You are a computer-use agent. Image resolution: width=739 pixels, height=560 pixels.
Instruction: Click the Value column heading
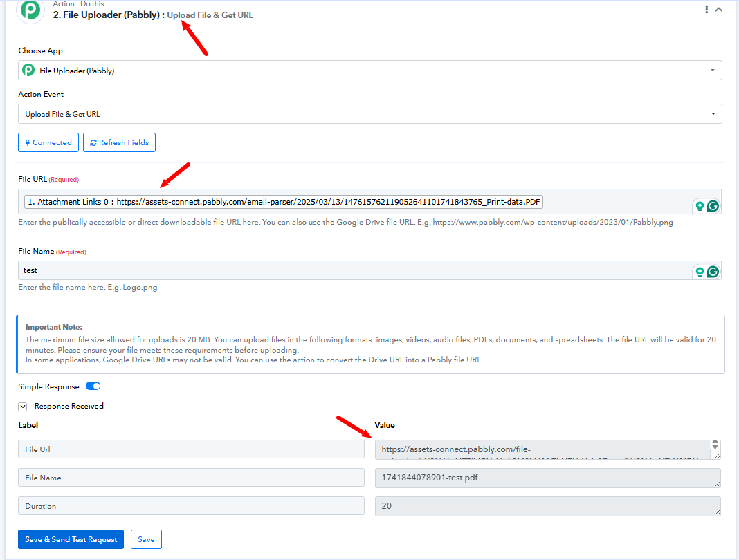point(385,424)
